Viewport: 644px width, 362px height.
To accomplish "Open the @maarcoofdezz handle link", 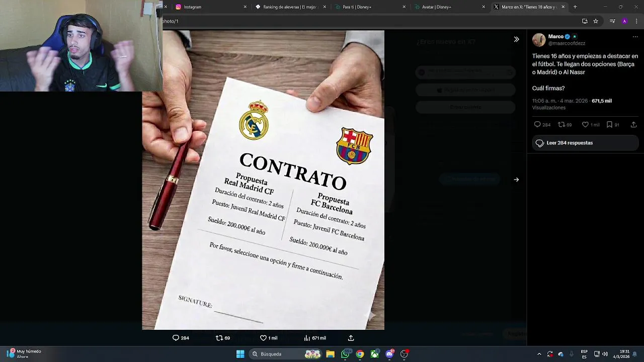I will point(567,43).
